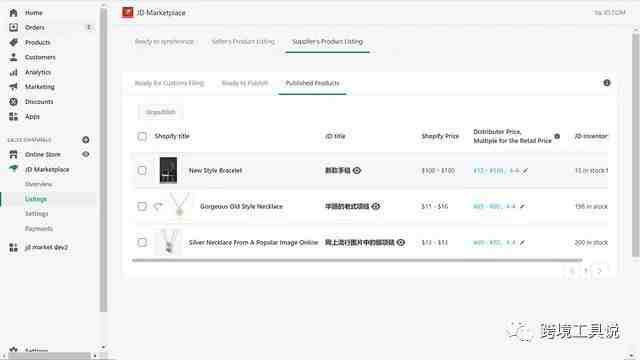The width and height of the screenshot is (640, 360).
Task: Check the New Style Bracelet row
Action: coord(142,170)
